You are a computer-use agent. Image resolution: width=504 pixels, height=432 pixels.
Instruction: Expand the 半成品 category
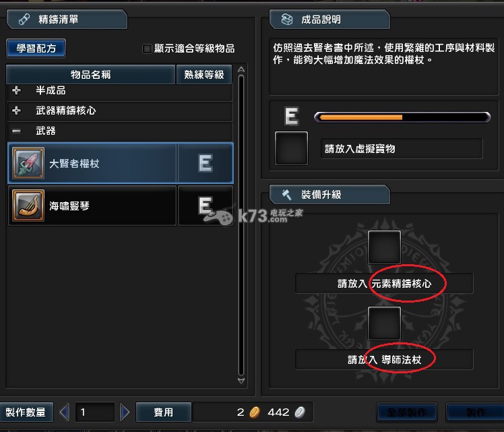[x=16, y=90]
